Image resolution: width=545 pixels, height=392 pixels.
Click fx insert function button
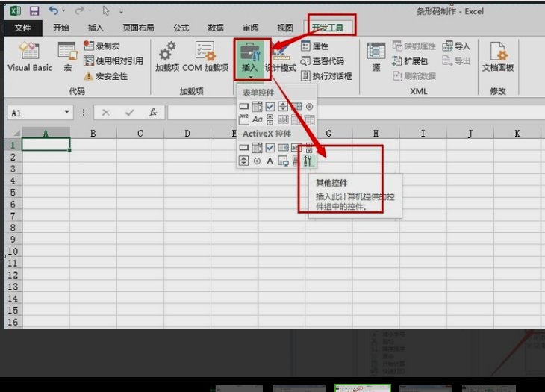tap(153, 113)
